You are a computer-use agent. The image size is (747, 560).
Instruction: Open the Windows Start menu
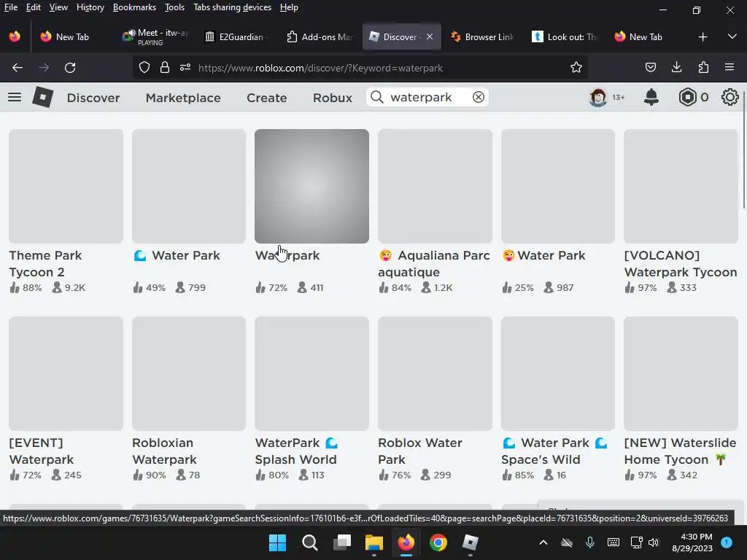click(x=277, y=542)
